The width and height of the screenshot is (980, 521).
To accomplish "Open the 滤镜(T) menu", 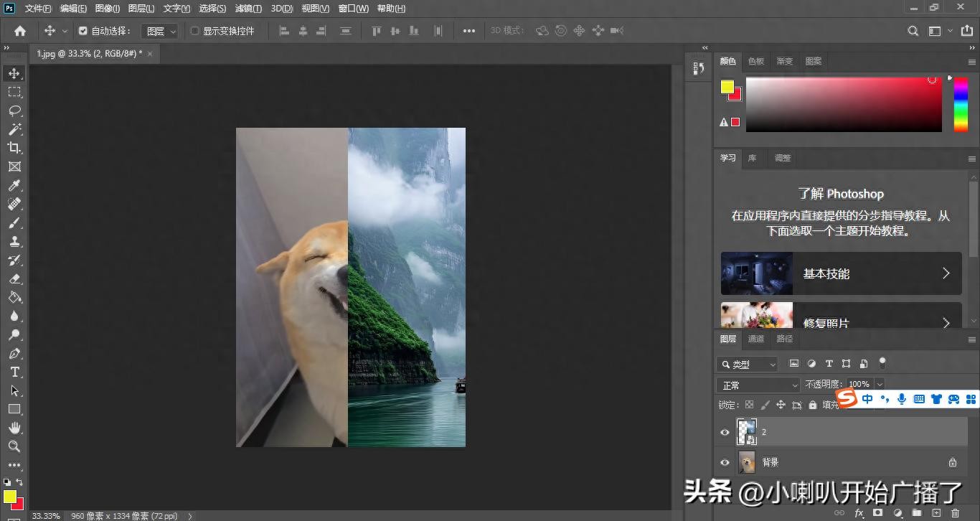I will (248, 9).
